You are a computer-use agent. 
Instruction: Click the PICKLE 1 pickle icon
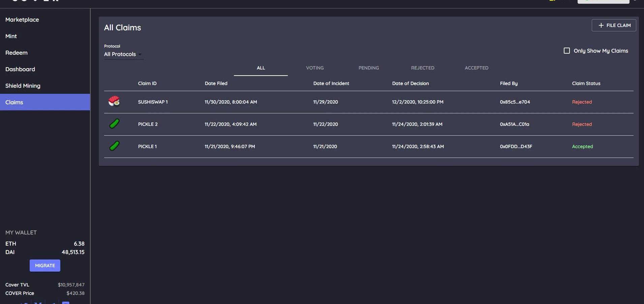[114, 146]
